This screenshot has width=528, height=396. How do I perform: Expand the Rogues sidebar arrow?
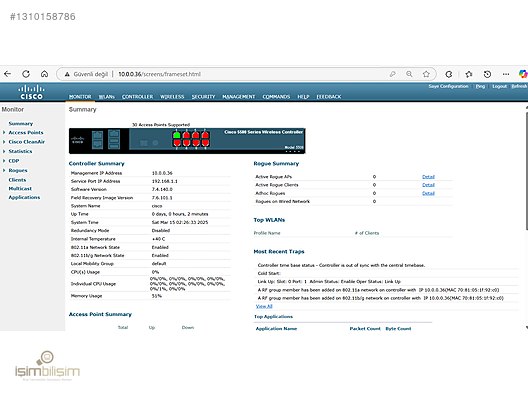point(4,170)
